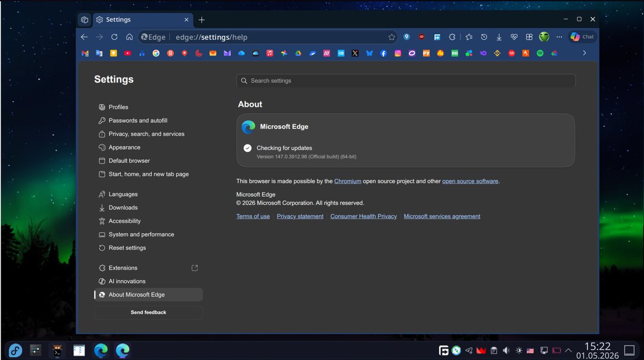Go back using the browser back arrow

pyautogui.click(x=84, y=37)
